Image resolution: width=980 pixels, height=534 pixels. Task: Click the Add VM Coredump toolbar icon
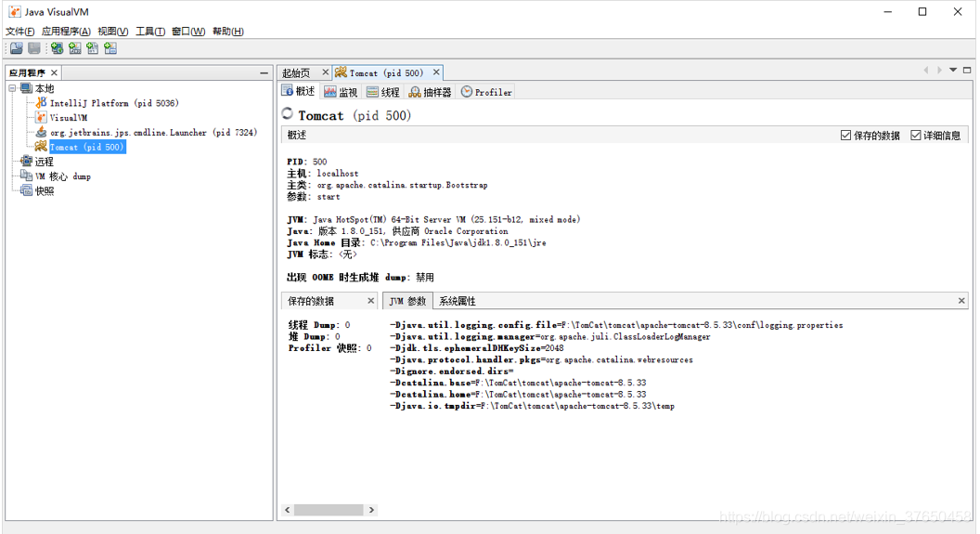[93, 48]
